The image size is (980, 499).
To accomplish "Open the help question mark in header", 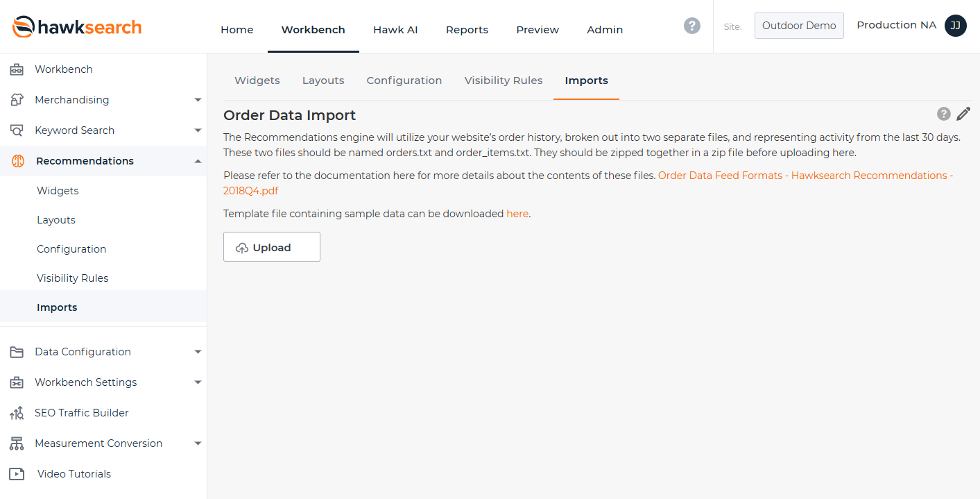I will click(x=691, y=26).
